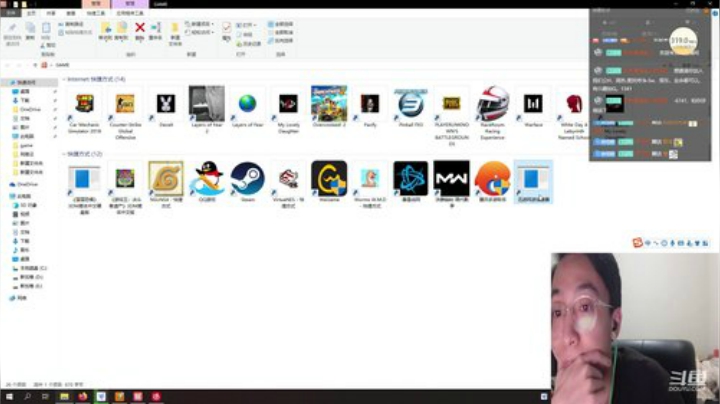This screenshot has height=404, width=720.
Task: Click Select all in ribbon
Action: (281, 24)
